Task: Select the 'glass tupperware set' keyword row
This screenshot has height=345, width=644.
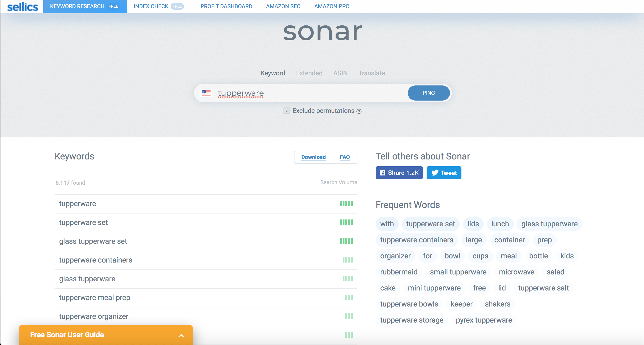Action: pos(206,241)
